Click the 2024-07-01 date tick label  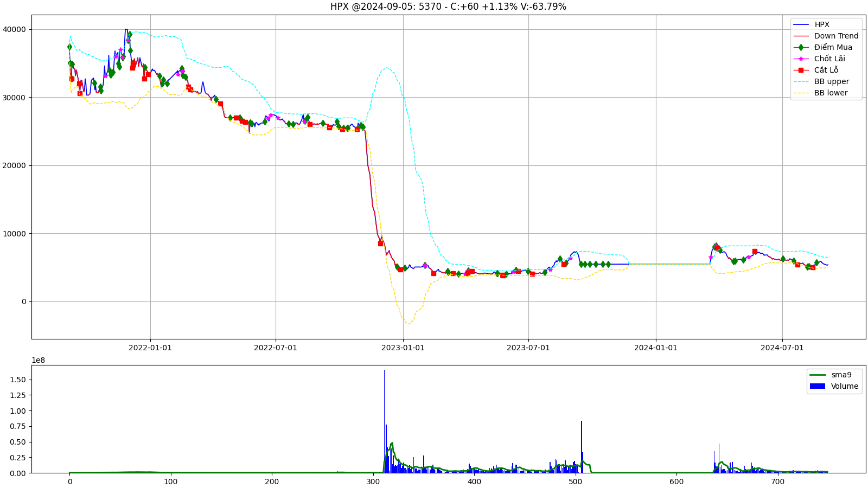pyautogui.click(x=782, y=348)
